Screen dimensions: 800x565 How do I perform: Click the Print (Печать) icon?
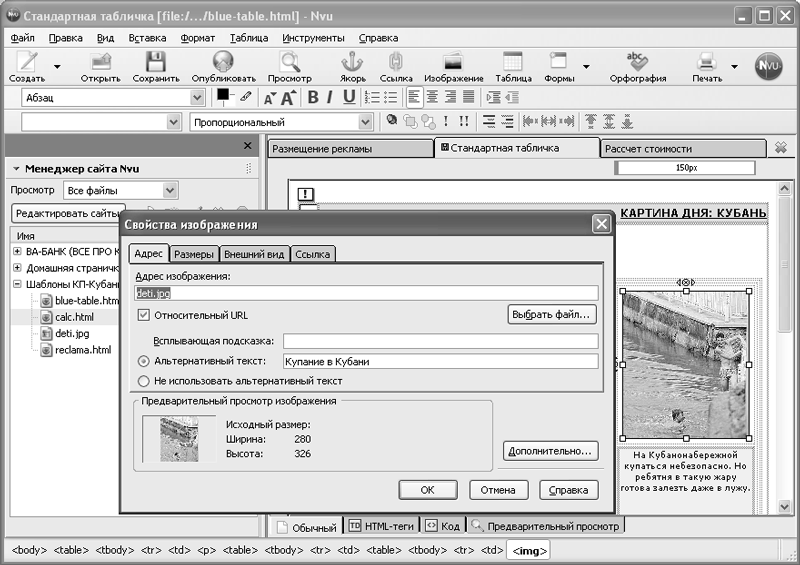[706, 63]
